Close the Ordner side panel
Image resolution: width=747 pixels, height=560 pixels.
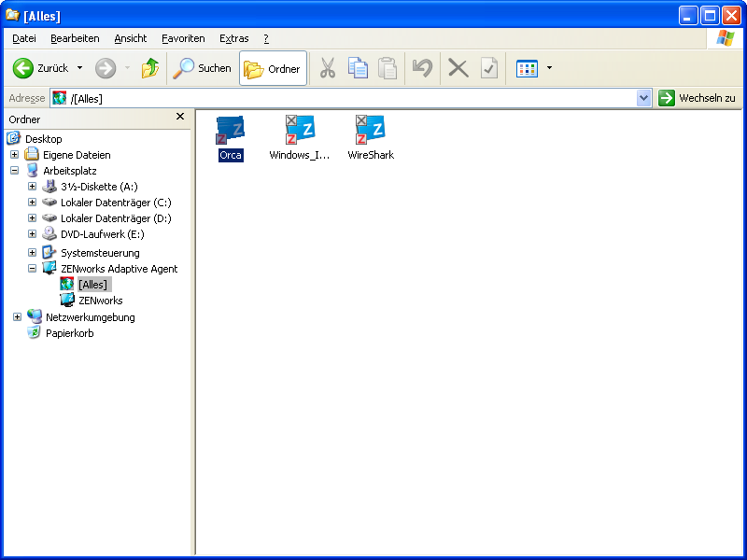[180, 117]
